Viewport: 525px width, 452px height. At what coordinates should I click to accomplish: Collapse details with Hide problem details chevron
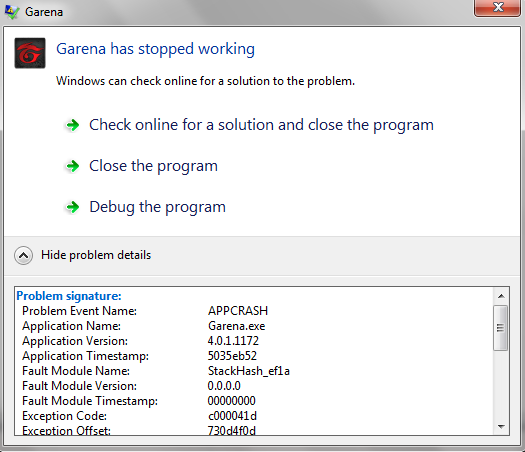(23, 255)
